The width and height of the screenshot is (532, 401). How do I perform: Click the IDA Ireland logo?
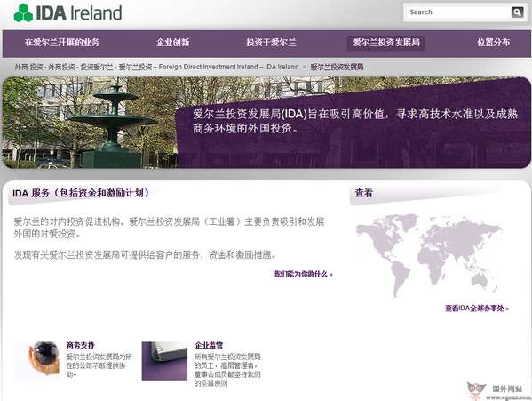click(67, 13)
